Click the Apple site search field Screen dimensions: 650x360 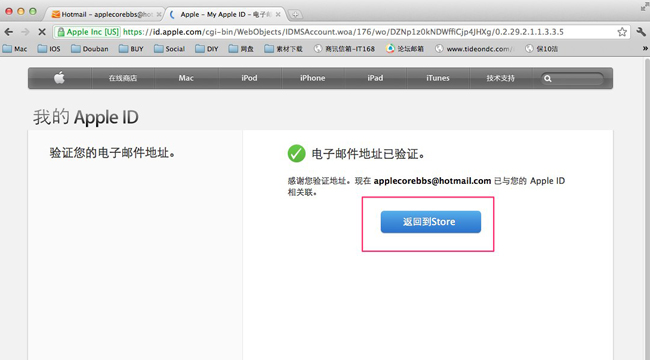pos(572,78)
